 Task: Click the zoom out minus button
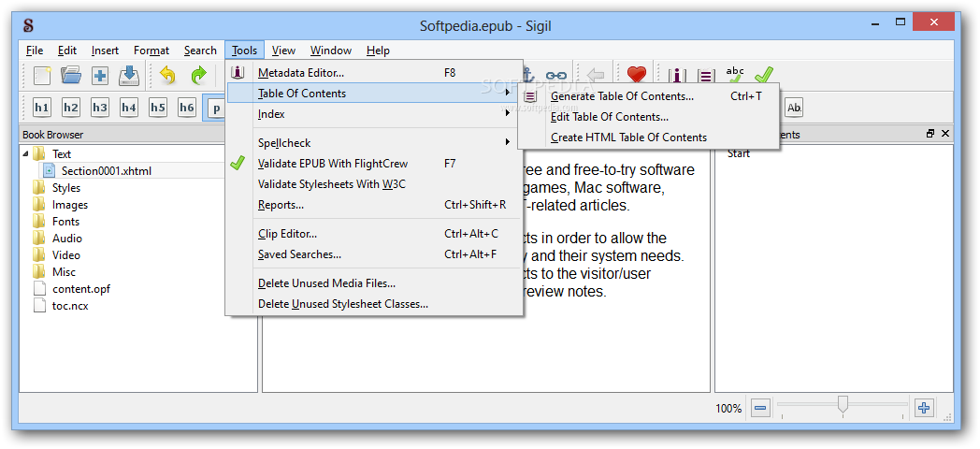(x=760, y=409)
